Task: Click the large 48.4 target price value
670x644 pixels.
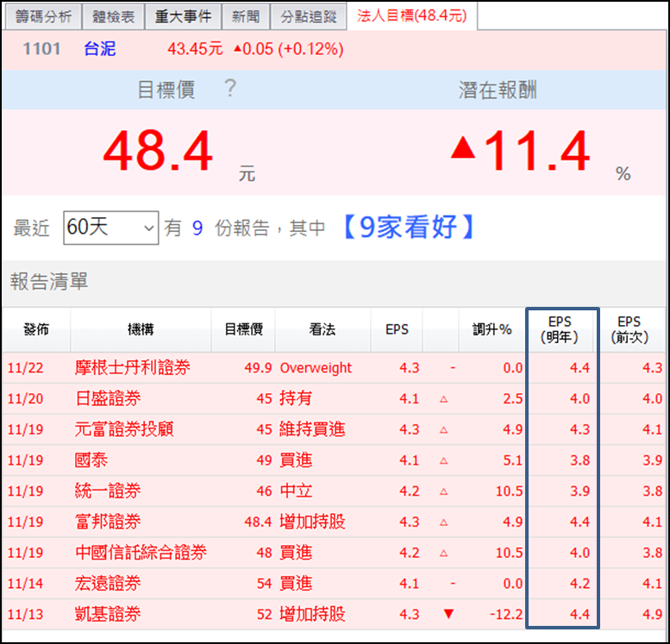Action: pos(157,151)
